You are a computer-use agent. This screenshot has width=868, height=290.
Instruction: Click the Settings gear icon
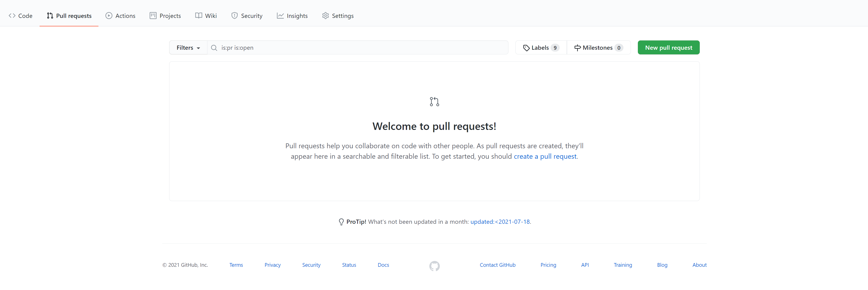point(325,16)
